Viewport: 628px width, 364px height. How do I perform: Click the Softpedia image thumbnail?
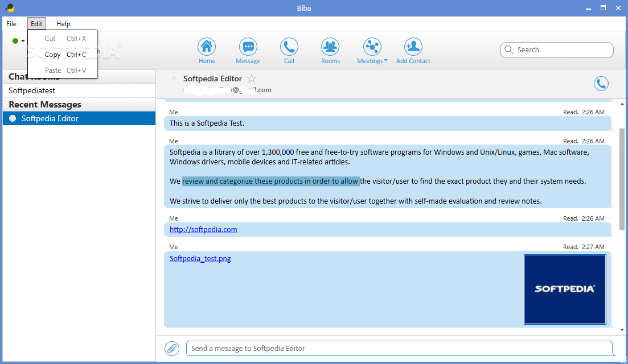[x=565, y=289]
